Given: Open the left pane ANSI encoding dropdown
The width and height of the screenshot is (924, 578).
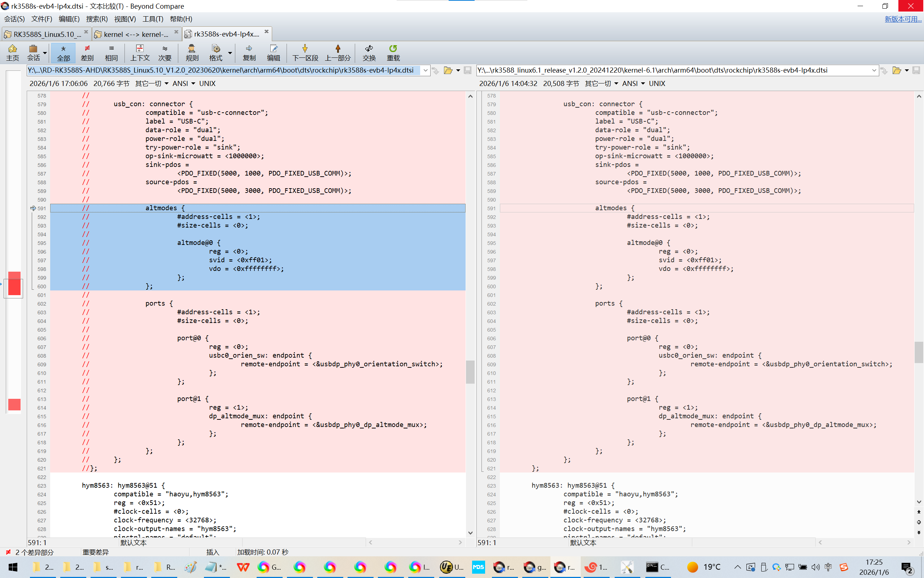Looking at the screenshot, I should pyautogui.click(x=183, y=83).
